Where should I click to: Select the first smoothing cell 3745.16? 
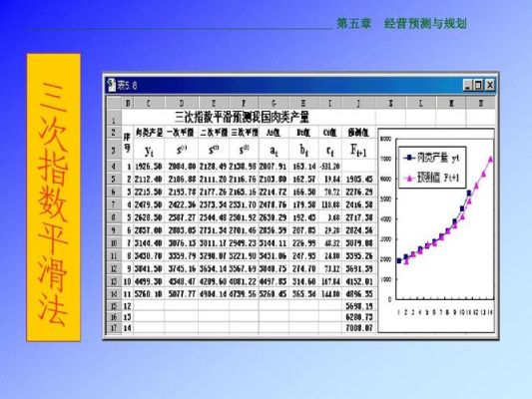click(182, 268)
